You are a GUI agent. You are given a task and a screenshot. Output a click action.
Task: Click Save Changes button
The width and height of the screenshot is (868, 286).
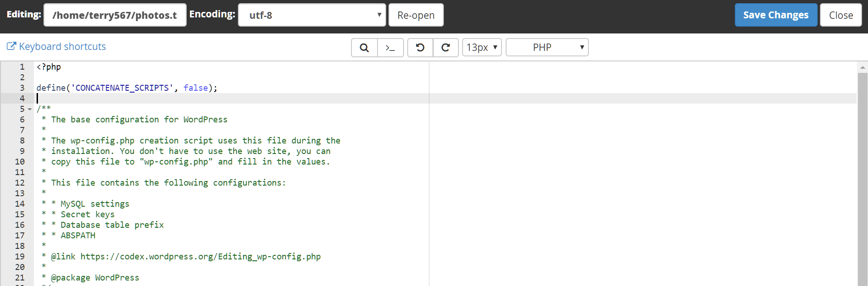point(776,15)
